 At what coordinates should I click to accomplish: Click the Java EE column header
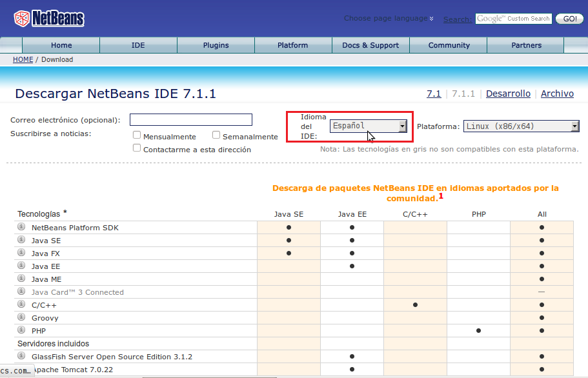click(x=352, y=214)
